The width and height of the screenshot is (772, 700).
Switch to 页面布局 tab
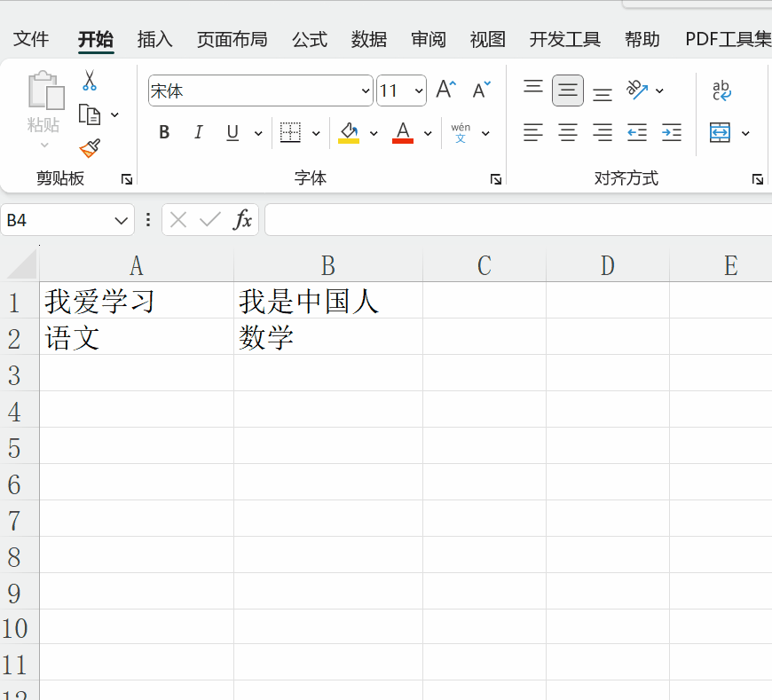pos(232,39)
